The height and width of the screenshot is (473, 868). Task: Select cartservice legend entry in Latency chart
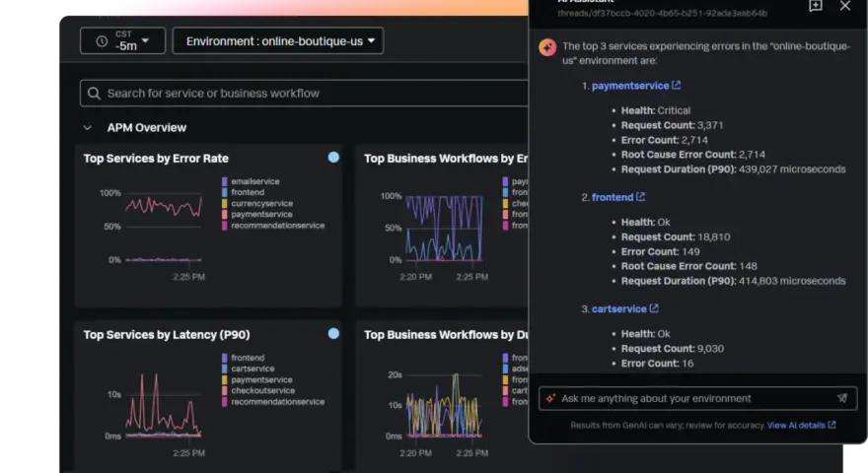253,369
